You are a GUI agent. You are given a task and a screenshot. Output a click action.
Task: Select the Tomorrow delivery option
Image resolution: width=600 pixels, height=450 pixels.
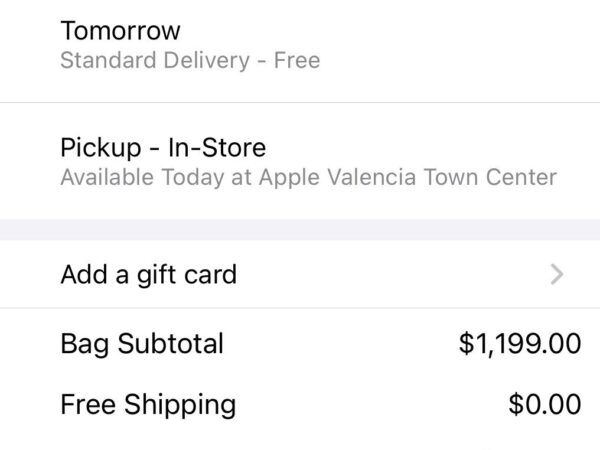[x=300, y=45]
